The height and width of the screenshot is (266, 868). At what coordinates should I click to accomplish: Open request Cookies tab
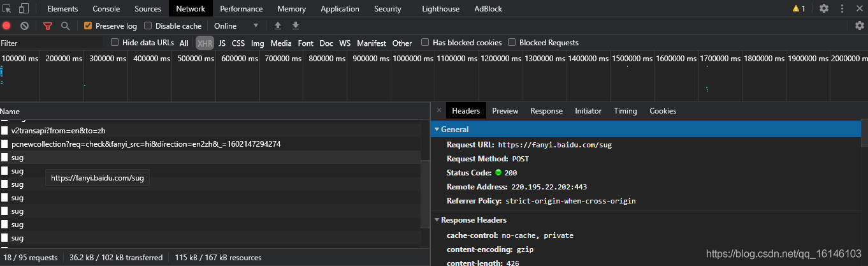point(663,111)
